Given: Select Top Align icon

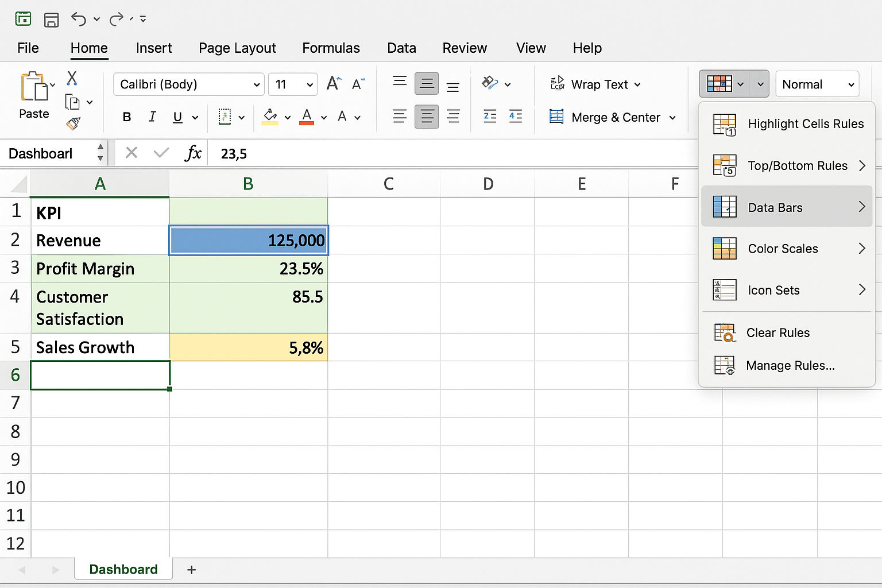Looking at the screenshot, I should (400, 81).
